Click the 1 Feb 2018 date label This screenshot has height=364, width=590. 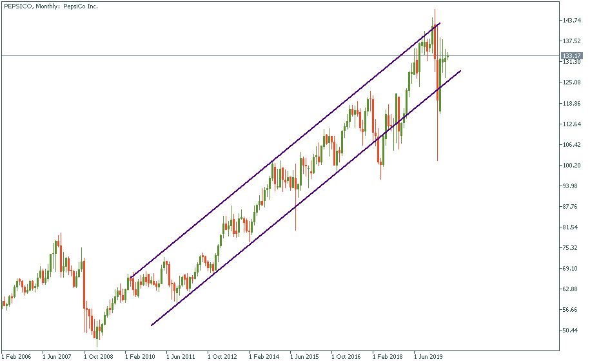coord(388,356)
